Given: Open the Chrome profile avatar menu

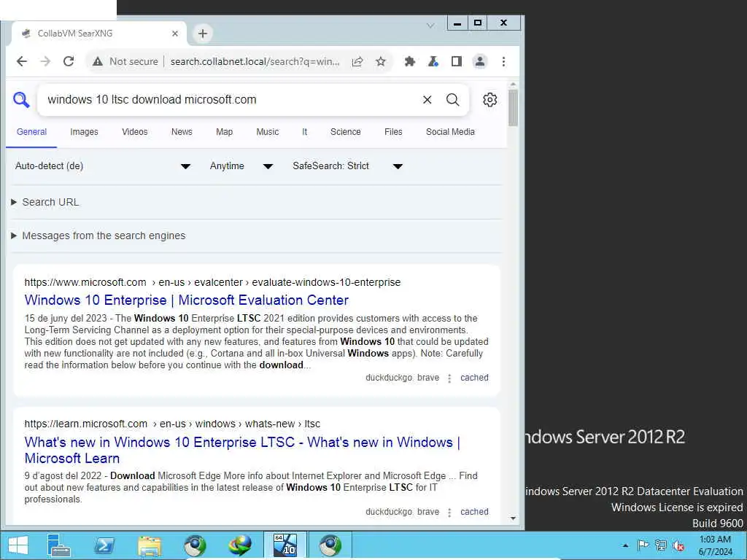Looking at the screenshot, I should coord(480,61).
